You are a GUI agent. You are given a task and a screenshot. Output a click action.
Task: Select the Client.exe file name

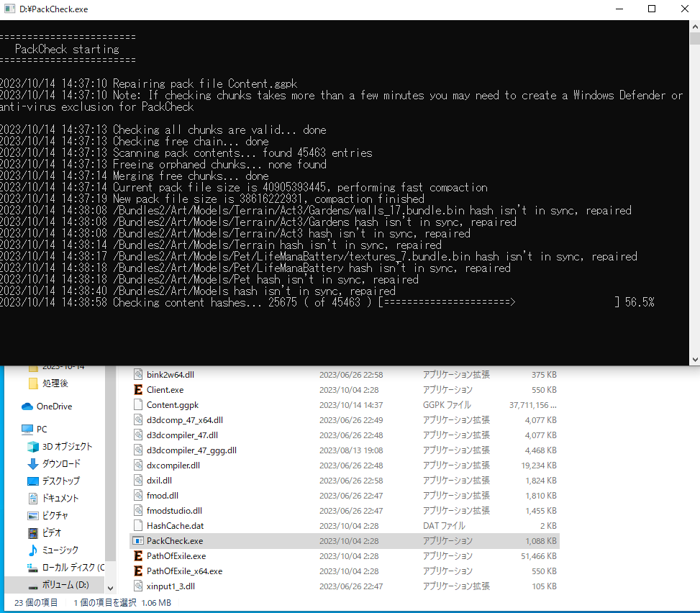(x=165, y=390)
